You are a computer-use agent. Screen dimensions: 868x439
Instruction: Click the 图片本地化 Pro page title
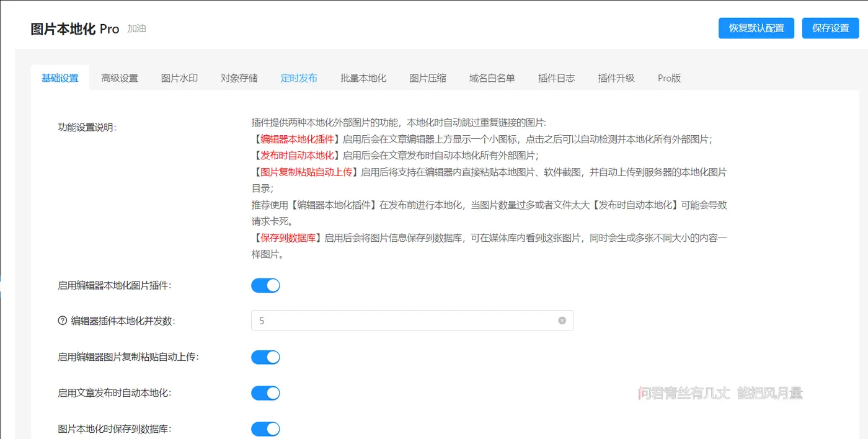pyautogui.click(x=75, y=29)
